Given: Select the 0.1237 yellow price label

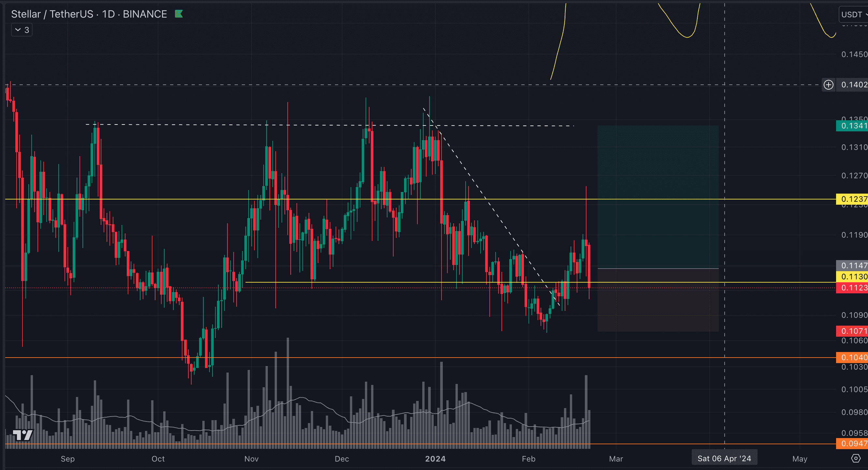Looking at the screenshot, I should click(852, 199).
